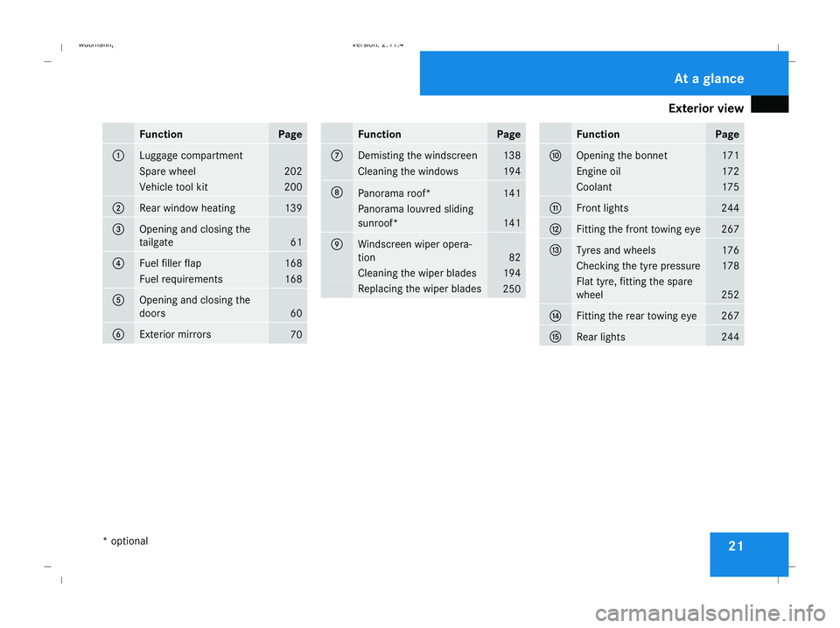Click page number 252 for Flat tyre
Image resolution: width=840 pixels, height=628 pixels.
click(x=730, y=295)
